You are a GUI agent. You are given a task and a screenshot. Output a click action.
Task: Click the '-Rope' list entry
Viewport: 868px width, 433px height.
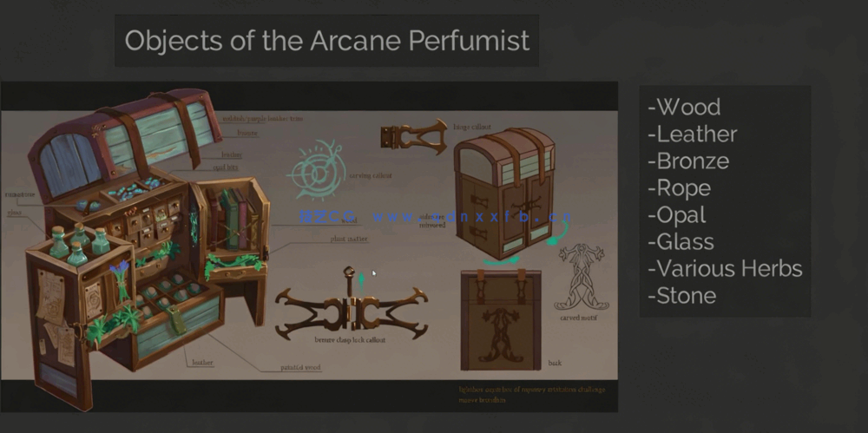point(679,188)
